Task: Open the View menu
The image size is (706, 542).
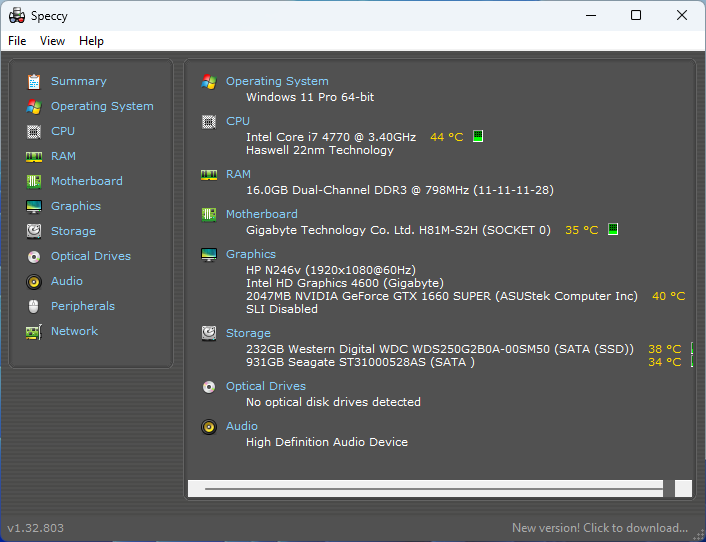Action: click(x=52, y=41)
